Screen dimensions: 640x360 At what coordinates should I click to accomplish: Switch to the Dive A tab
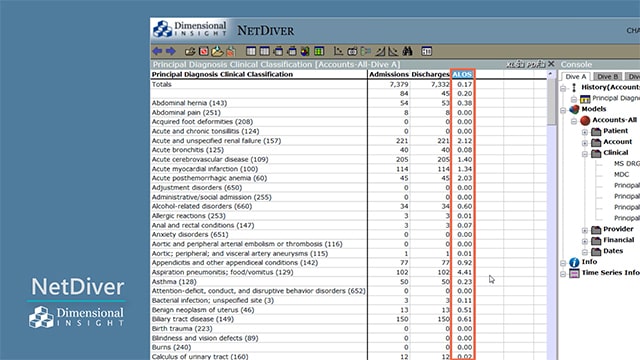(576, 77)
